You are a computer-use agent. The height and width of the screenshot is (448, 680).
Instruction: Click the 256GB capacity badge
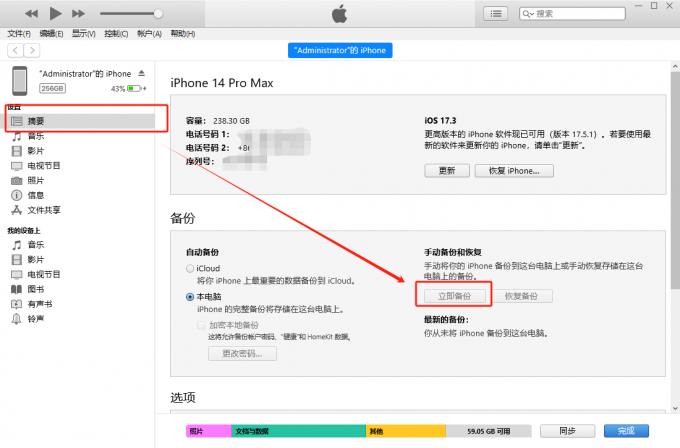pos(52,88)
